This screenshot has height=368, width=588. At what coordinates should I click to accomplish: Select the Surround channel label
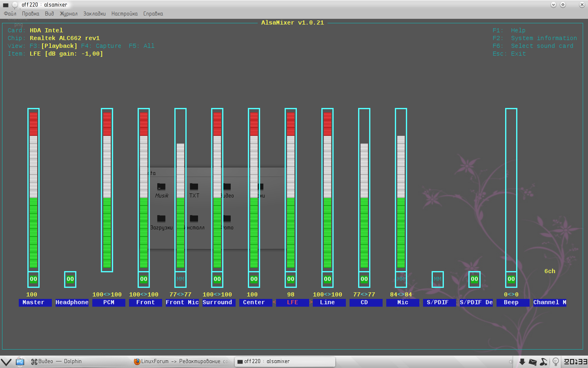click(217, 303)
